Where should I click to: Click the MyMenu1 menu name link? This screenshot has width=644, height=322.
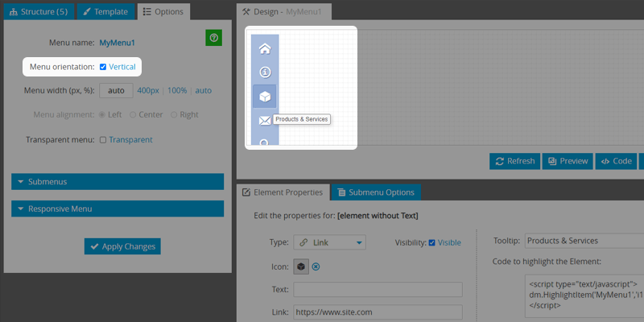(x=117, y=43)
